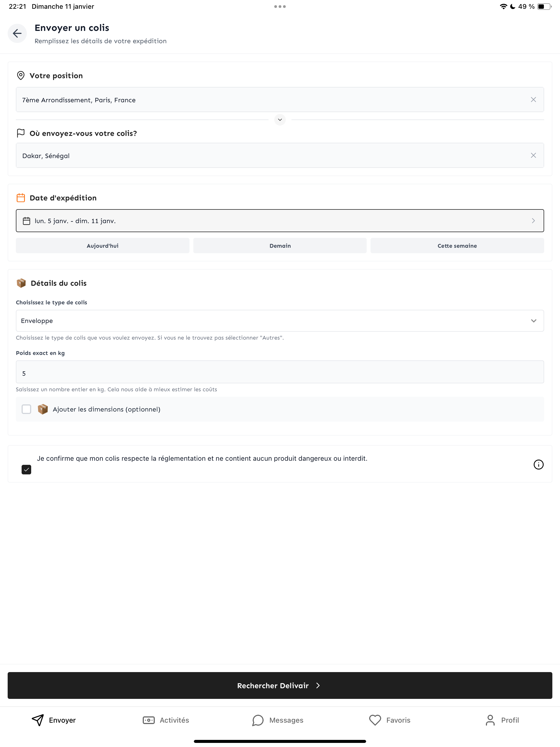Tick the Ajouter les dimensions checkbox
Viewport: 560px width, 747px height.
[26, 409]
